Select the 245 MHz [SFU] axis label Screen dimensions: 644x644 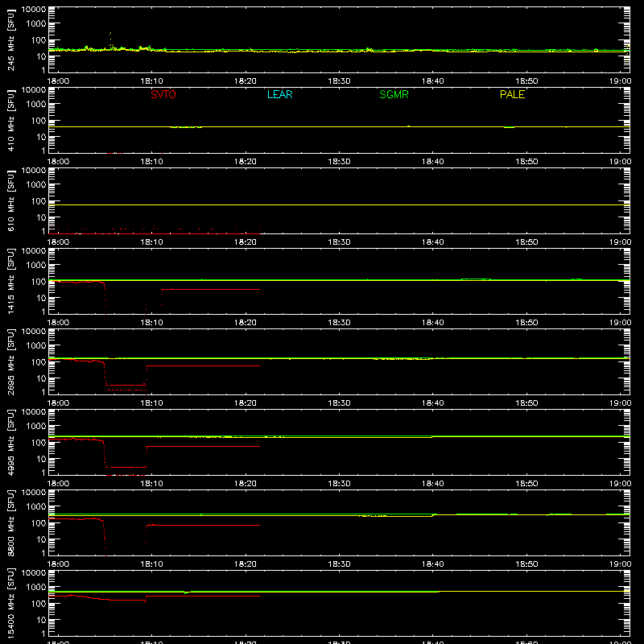tap(11, 40)
